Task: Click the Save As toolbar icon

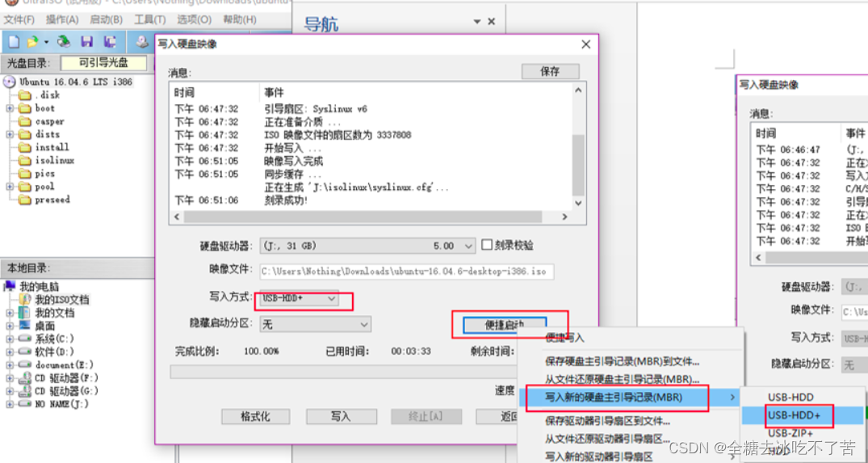Action: coord(110,41)
